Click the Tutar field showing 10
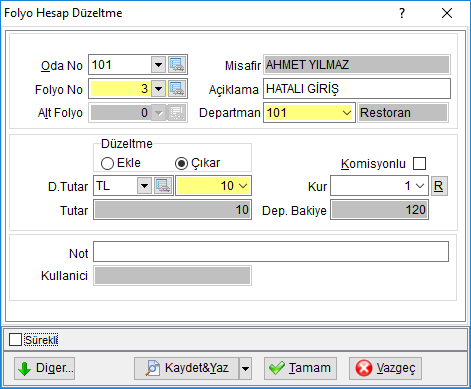The height and width of the screenshot is (389, 471). tap(172, 210)
